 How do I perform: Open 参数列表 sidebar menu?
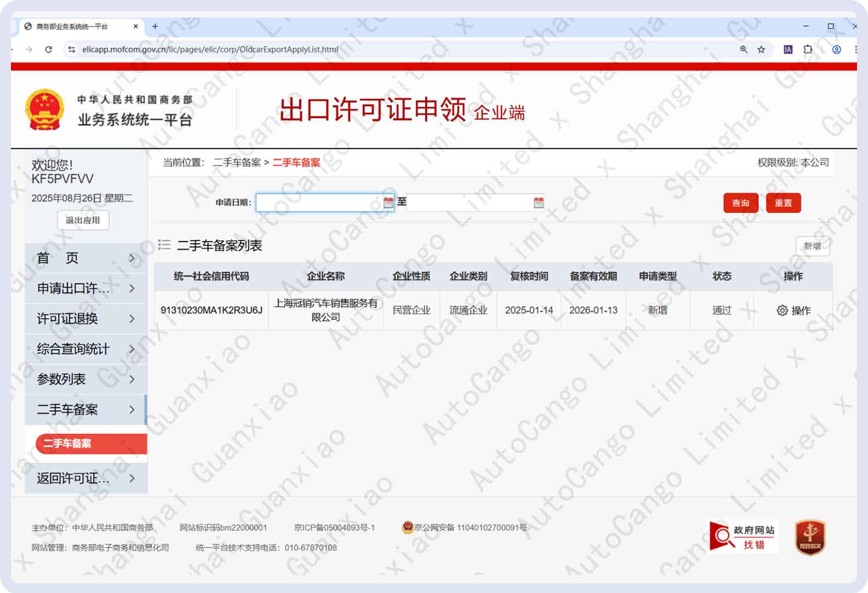[85, 379]
